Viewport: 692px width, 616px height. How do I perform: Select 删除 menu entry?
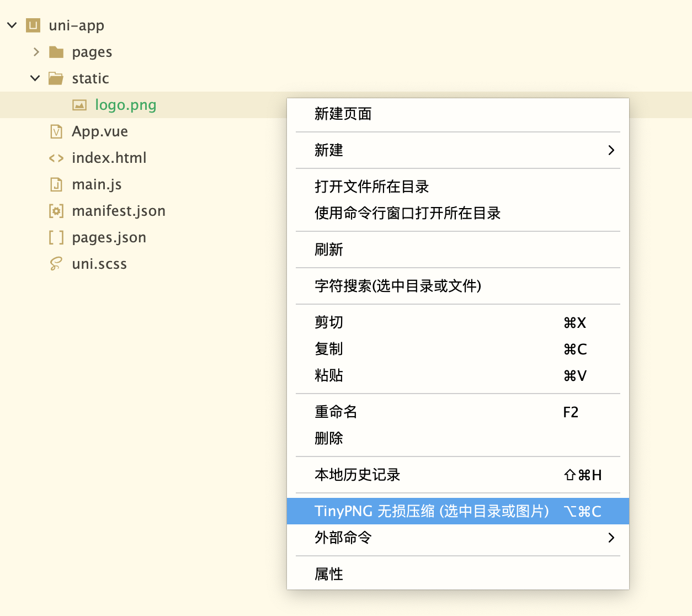458,438
